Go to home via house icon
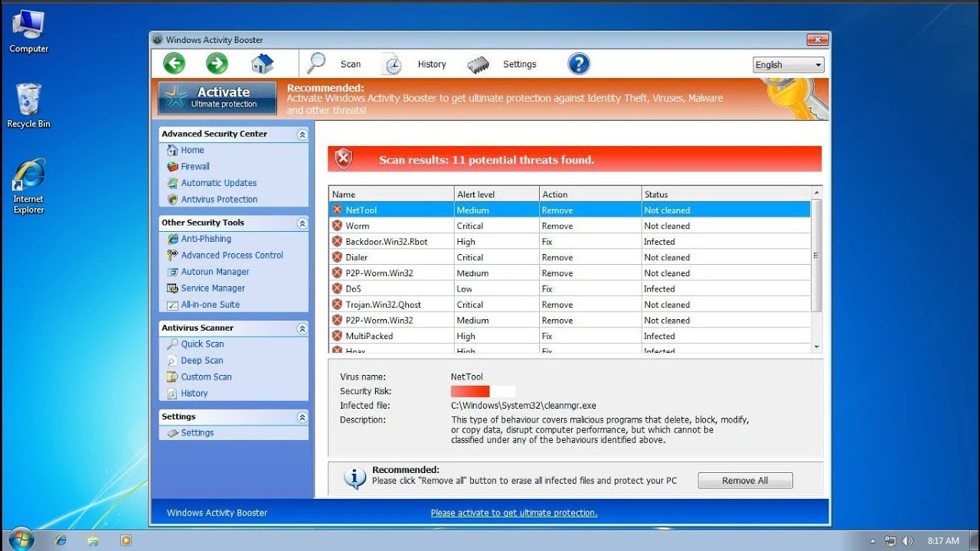 [262, 64]
